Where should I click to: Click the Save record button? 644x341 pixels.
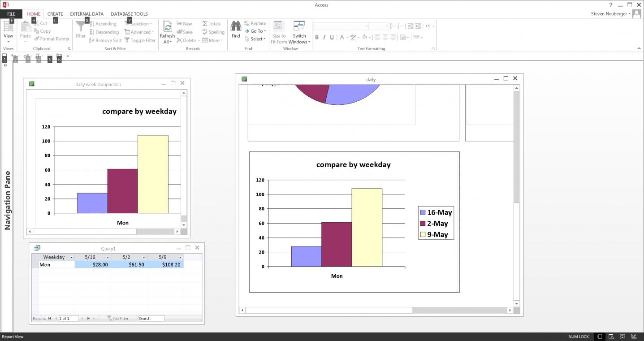[185, 32]
